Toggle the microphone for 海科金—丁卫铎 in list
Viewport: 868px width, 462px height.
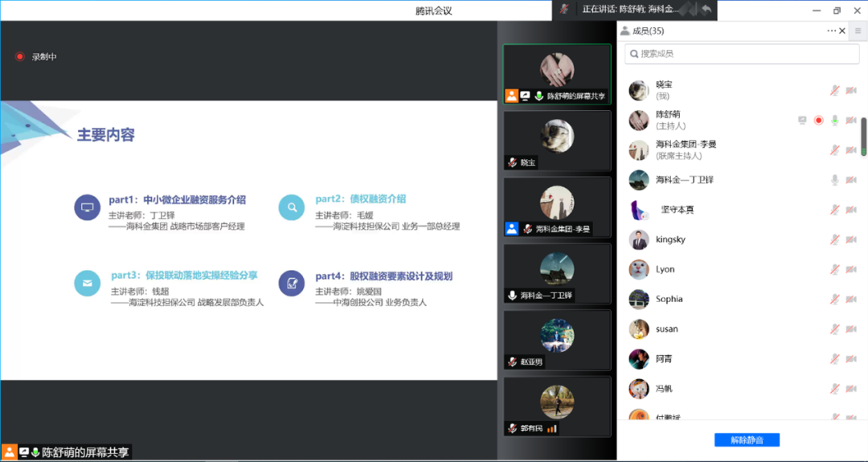point(835,180)
